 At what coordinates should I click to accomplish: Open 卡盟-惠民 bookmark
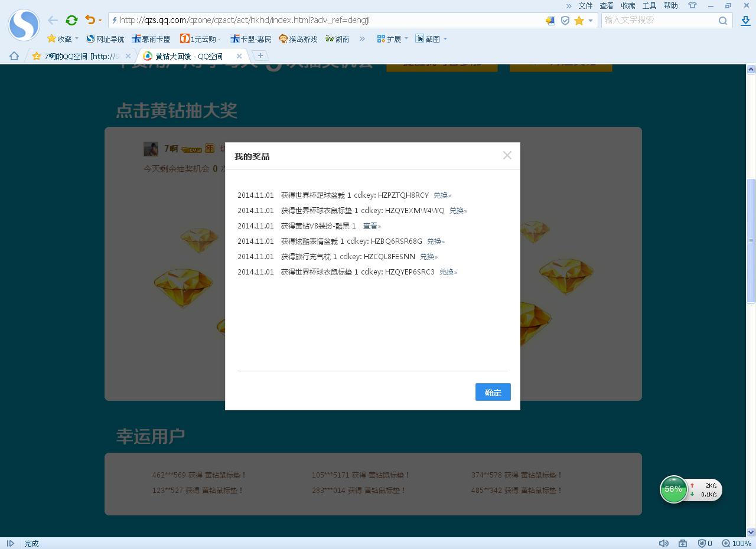[251, 39]
